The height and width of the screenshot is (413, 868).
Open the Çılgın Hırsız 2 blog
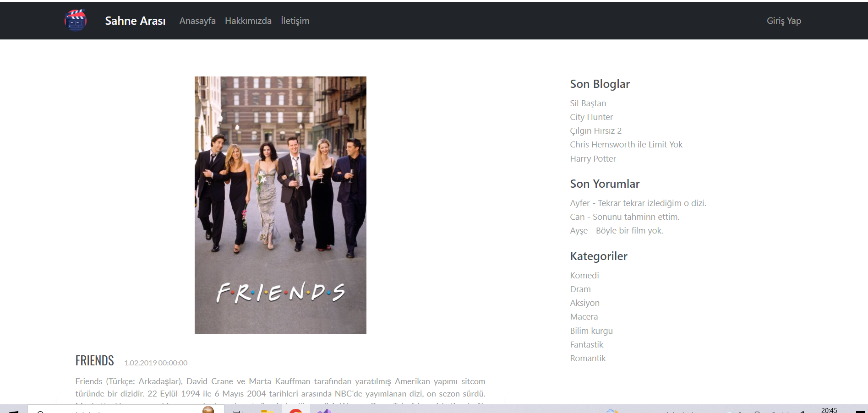point(595,131)
